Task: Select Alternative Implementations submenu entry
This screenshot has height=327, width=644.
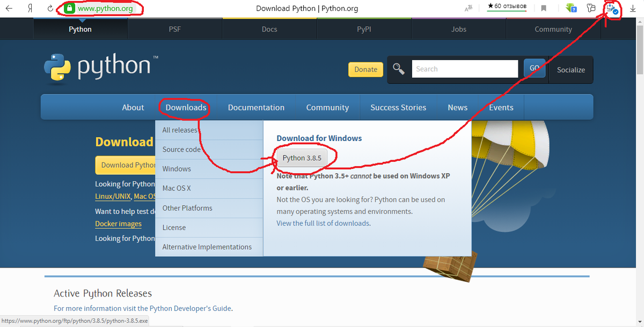Action: coord(209,247)
